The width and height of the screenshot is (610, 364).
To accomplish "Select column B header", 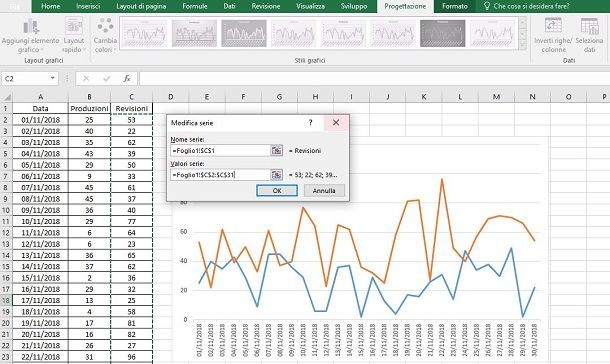I will [89, 97].
